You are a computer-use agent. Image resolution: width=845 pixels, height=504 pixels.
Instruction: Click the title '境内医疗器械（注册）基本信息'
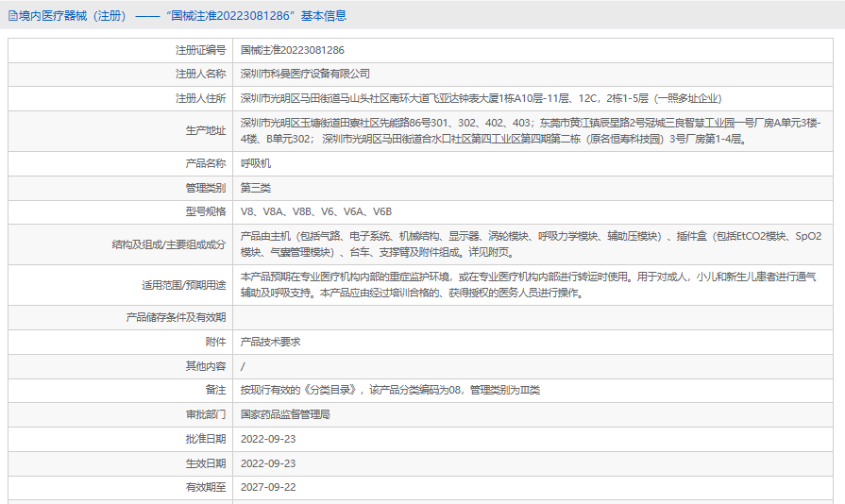tap(182, 16)
